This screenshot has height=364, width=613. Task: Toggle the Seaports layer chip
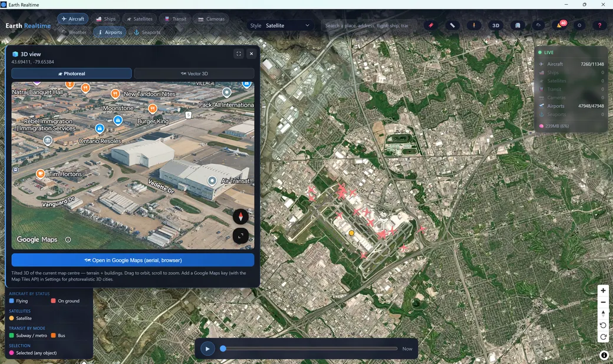coord(147,32)
